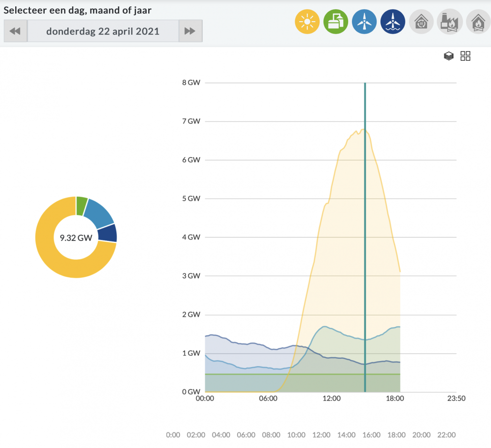Click 04:00 on the bottom time scale
The image size is (491, 448).
[221, 435]
